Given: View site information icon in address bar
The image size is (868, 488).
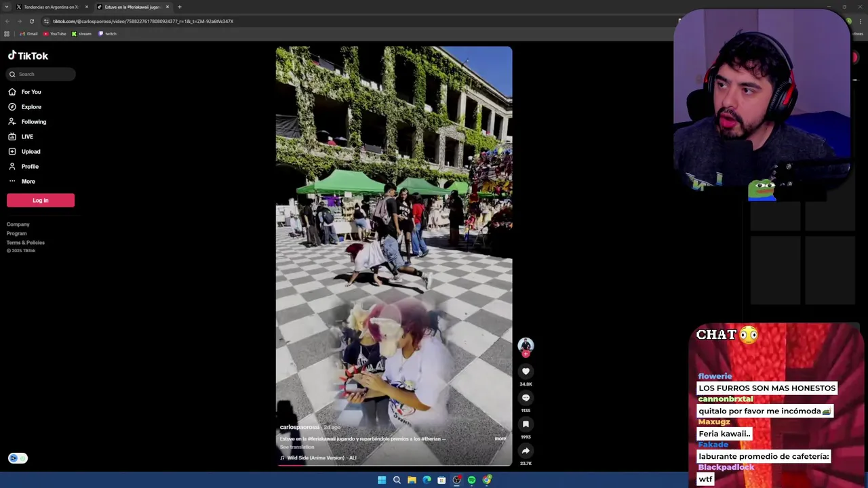Looking at the screenshot, I should 46,21.
